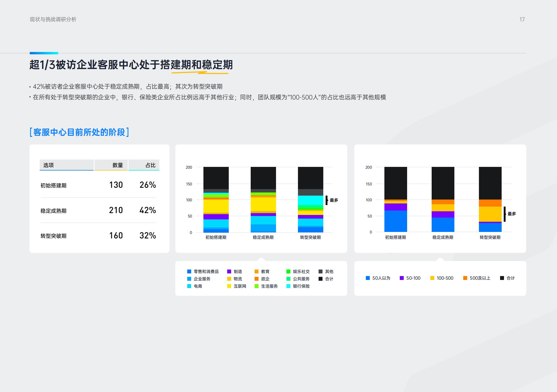Click the 互联网 legend color swatch
This screenshot has width=557, height=392.
(229, 286)
